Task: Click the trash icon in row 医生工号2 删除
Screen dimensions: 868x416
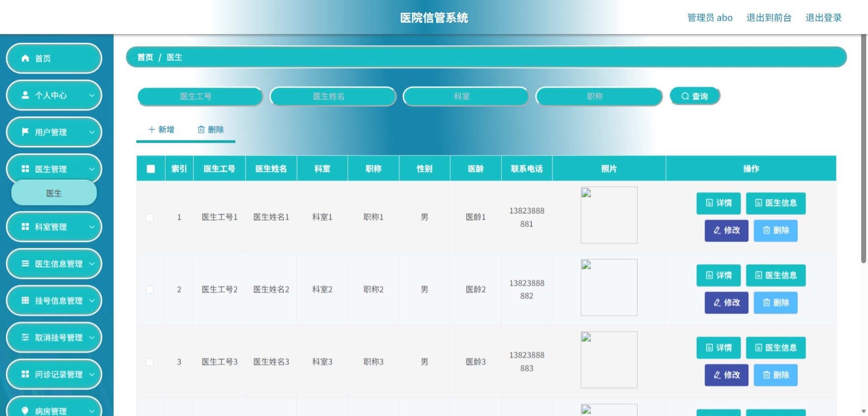Action: point(767,303)
